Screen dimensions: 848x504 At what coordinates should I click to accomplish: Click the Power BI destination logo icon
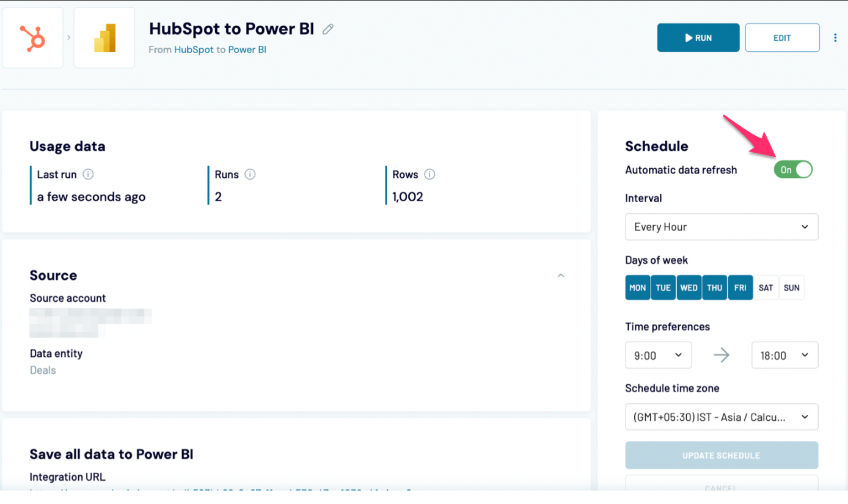click(104, 37)
